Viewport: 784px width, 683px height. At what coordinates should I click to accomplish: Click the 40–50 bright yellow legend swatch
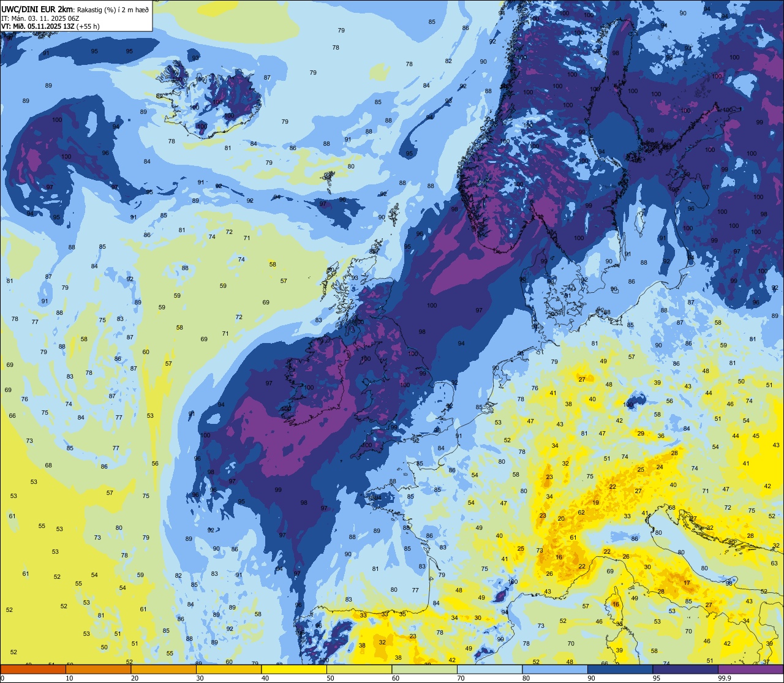[x=294, y=670]
